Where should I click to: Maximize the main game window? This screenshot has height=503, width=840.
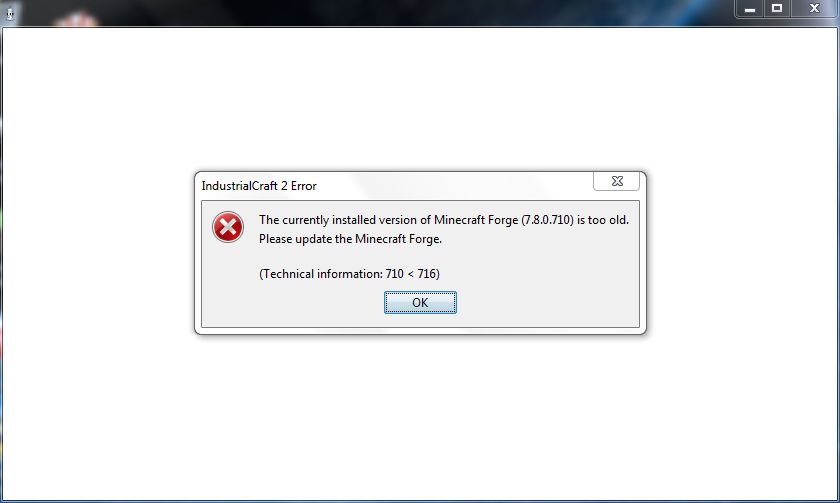click(x=777, y=9)
